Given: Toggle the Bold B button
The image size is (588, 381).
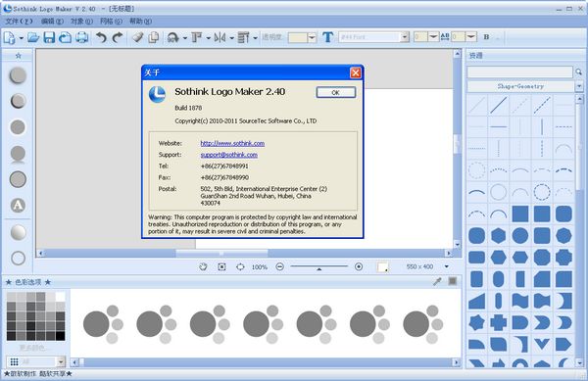Looking at the screenshot, I should [486, 37].
